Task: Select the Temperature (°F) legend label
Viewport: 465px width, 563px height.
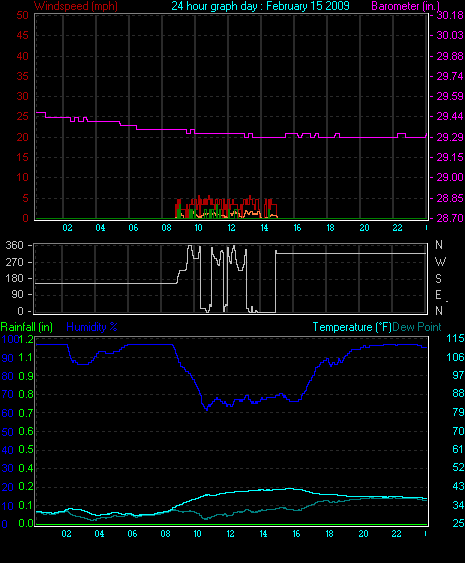Action: coord(352,327)
